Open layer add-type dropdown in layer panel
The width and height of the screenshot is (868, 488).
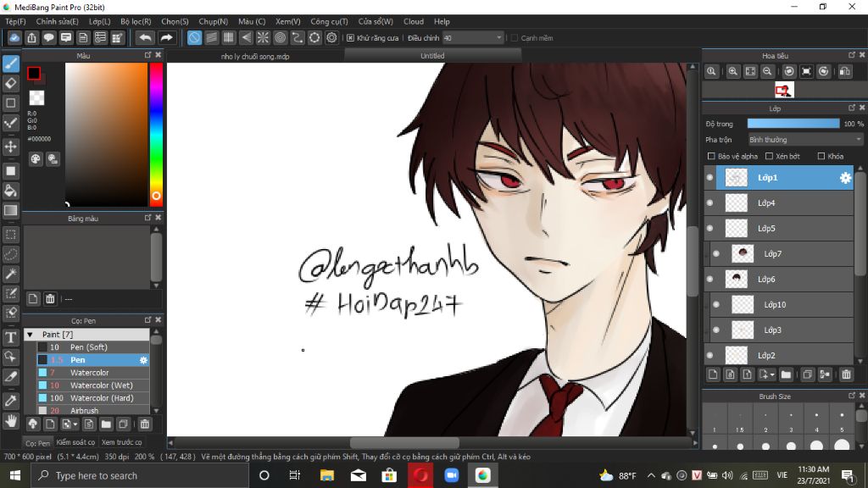tap(771, 375)
